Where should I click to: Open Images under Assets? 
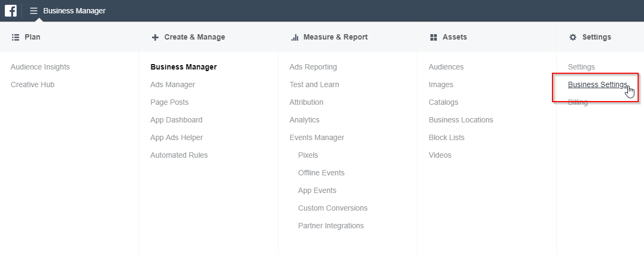pos(441,84)
